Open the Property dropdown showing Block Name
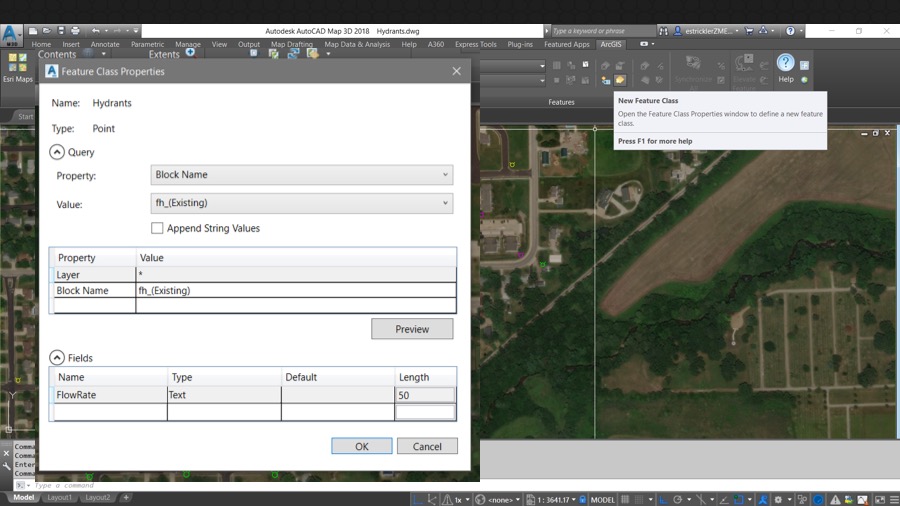 click(x=301, y=175)
